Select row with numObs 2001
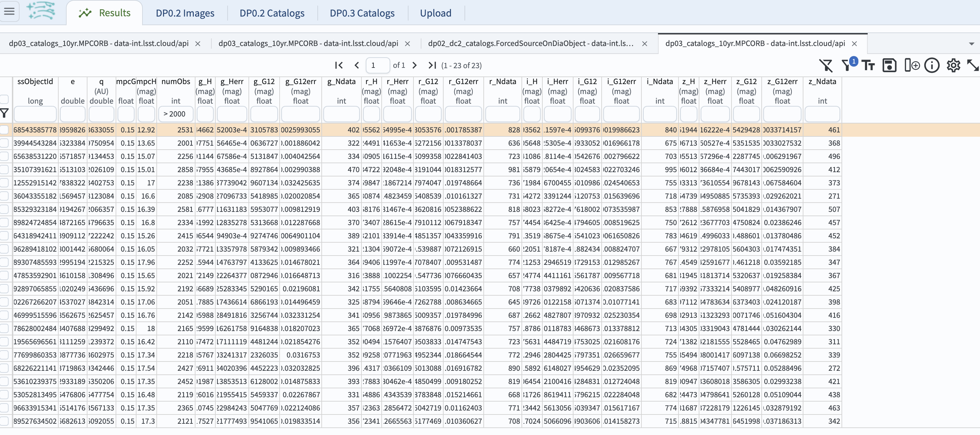The image size is (980, 435). coord(4,143)
